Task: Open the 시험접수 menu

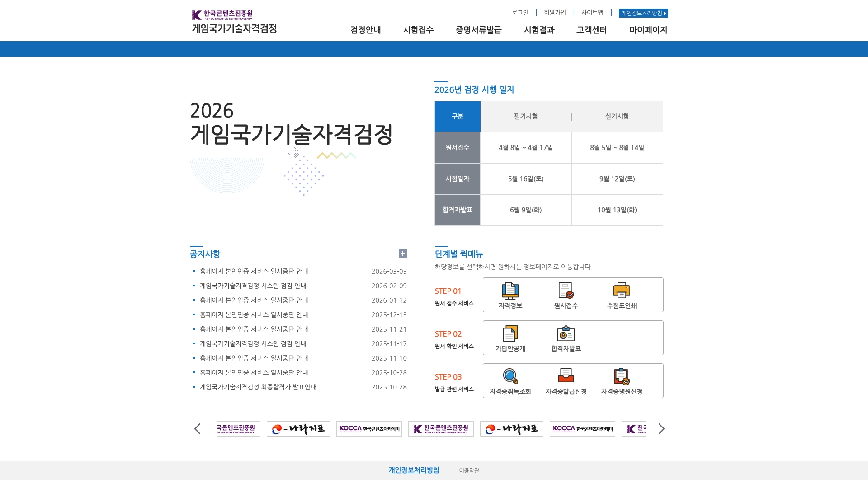Action: [x=418, y=30]
